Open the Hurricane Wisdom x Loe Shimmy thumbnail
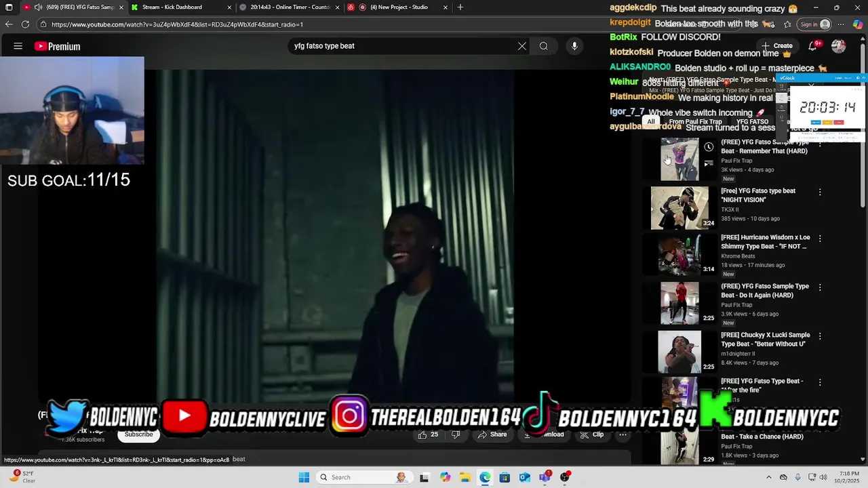This screenshot has width=868, height=488. click(679, 254)
